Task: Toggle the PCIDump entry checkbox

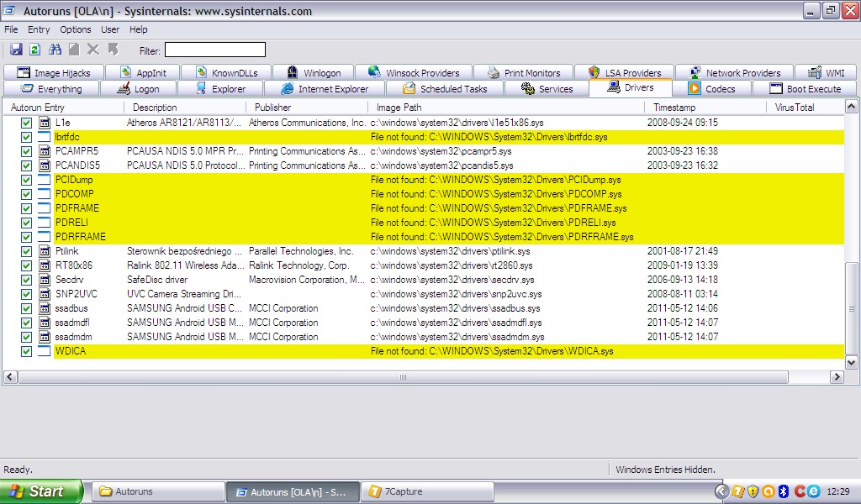Action: [26, 180]
